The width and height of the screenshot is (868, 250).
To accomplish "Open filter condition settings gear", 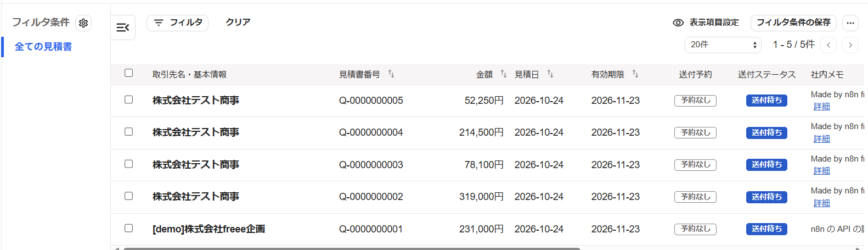I will click(83, 23).
